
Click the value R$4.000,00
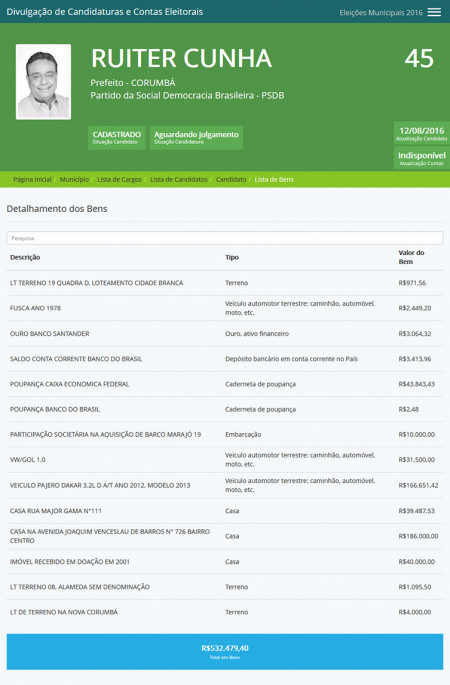click(x=415, y=612)
